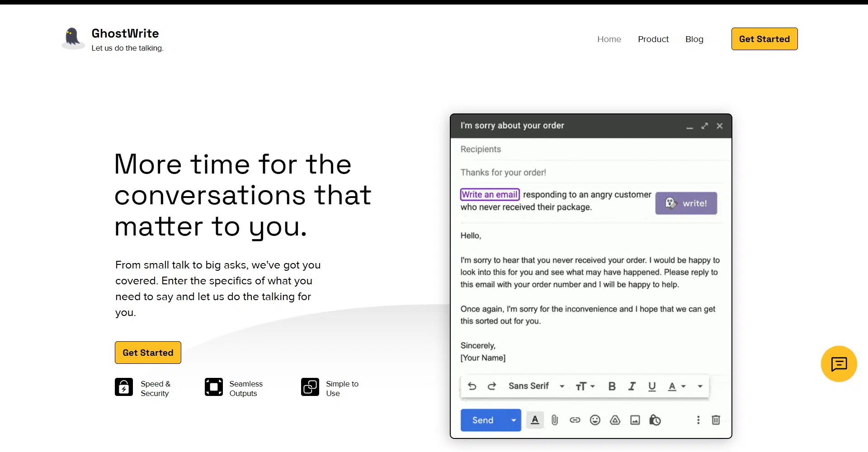Toggle bold formatting in email toolbar
The width and height of the screenshot is (868, 452).
612,386
